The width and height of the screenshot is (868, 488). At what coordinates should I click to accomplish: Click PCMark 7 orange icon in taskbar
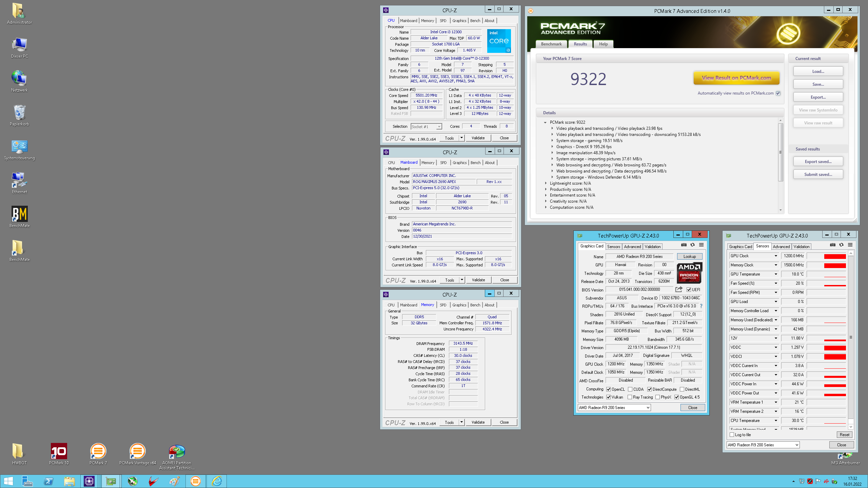(196, 481)
